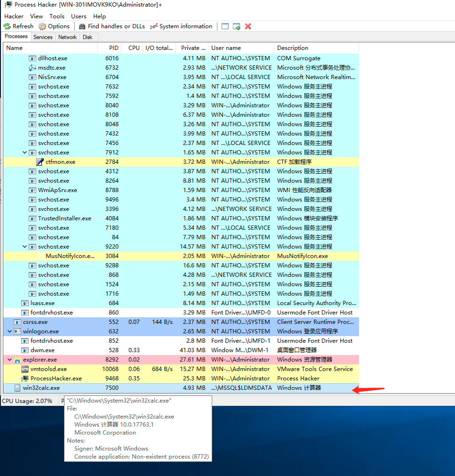The height and width of the screenshot is (476, 455).
Task: Sort by the User name column header
Action: coord(241,48)
